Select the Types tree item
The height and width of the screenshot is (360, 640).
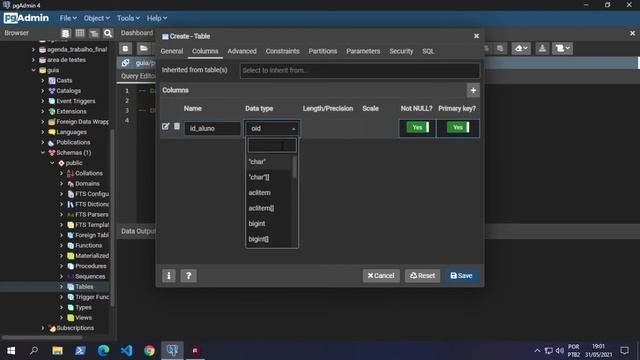[83, 307]
